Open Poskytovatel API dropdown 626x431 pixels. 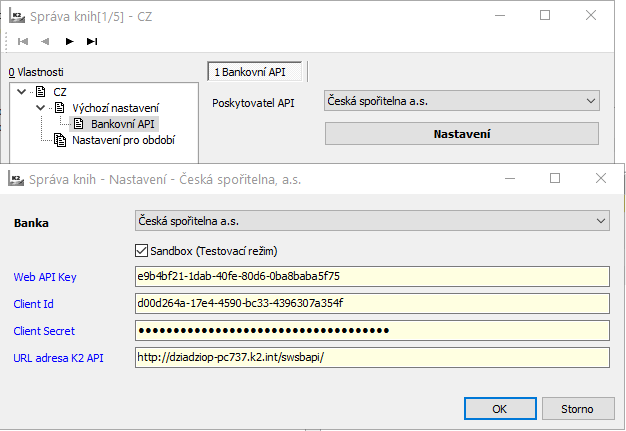point(462,101)
